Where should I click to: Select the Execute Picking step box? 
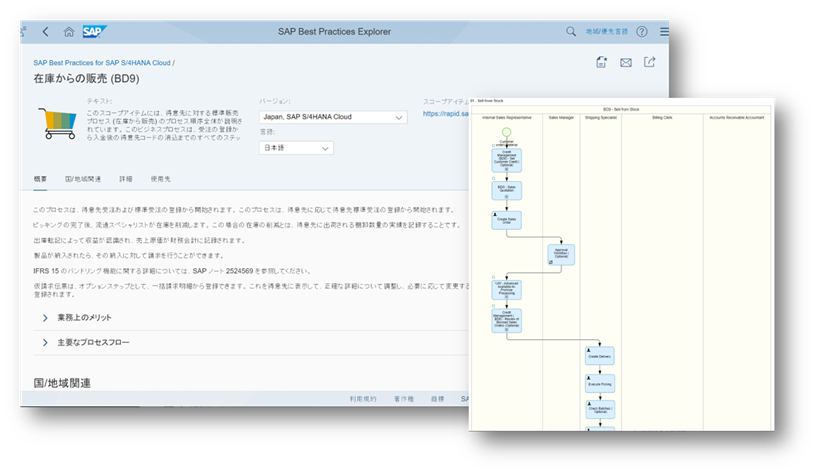point(600,384)
